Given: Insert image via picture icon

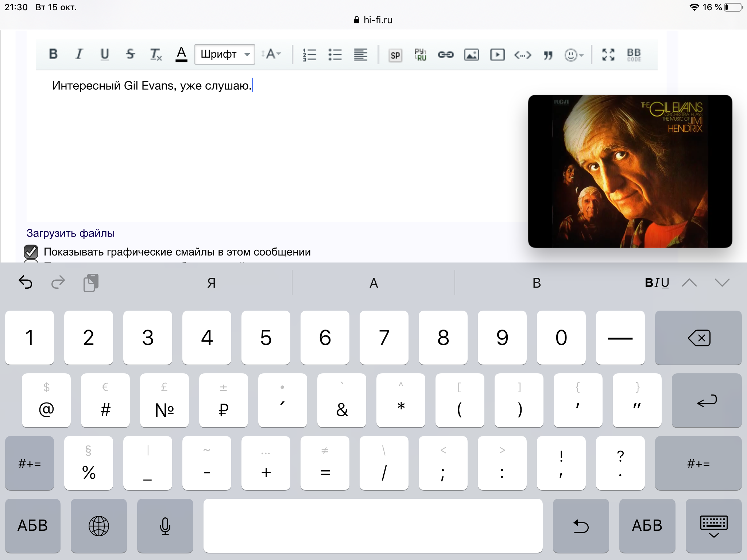Looking at the screenshot, I should [x=471, y=55].
